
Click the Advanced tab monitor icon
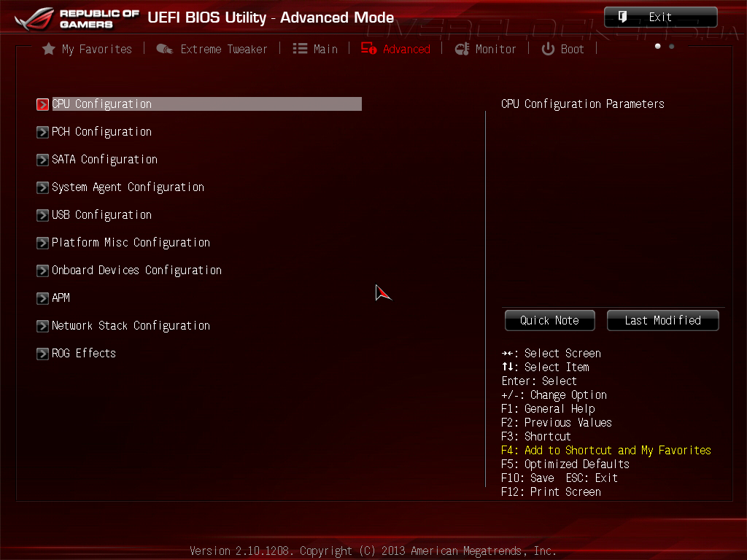coord(368,49)
